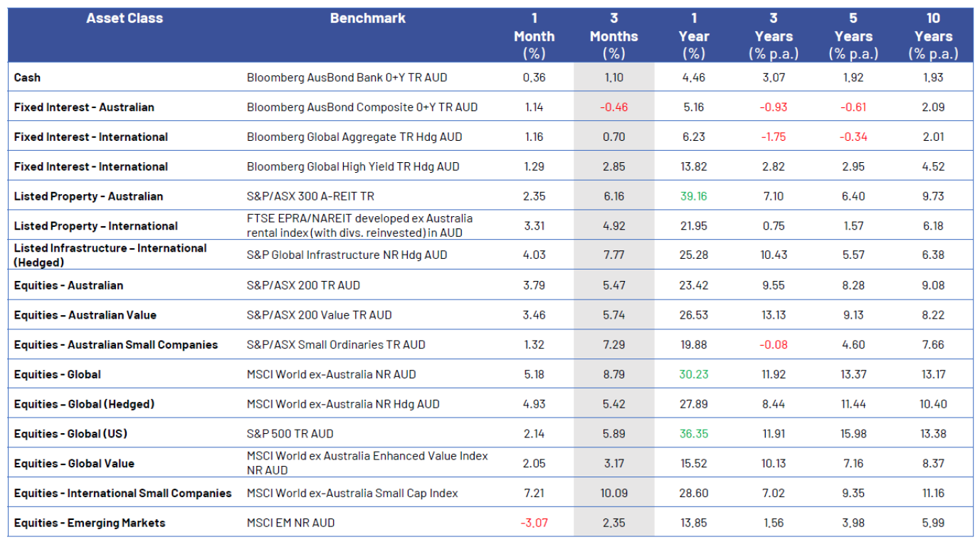Click the Listed Property - Australian label
980x542 pixels.
88,196
